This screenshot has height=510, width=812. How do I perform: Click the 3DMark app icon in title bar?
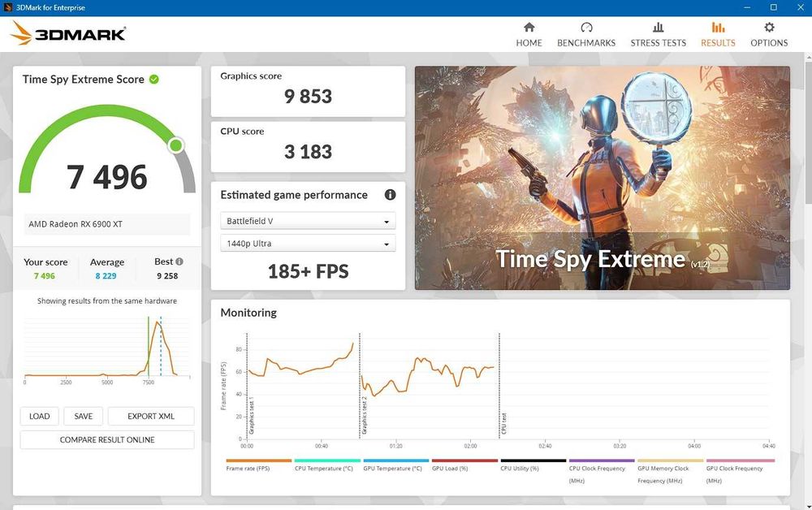pos(8,7)
